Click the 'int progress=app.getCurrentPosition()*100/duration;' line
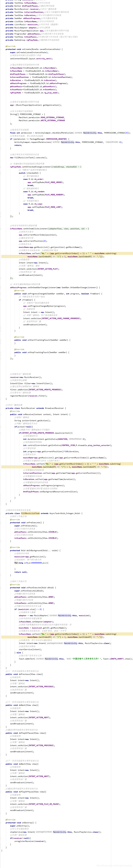This screenshot has height=868, width=133. 51,451
